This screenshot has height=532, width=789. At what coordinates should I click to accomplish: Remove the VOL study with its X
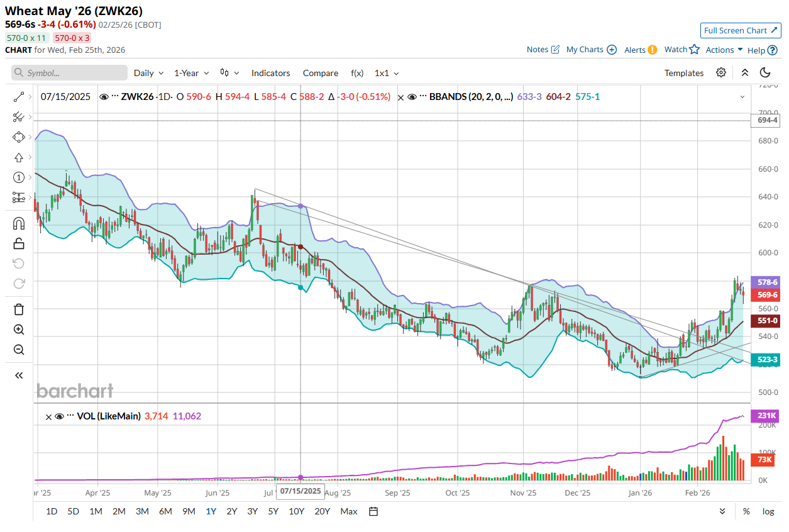[49, 416]
